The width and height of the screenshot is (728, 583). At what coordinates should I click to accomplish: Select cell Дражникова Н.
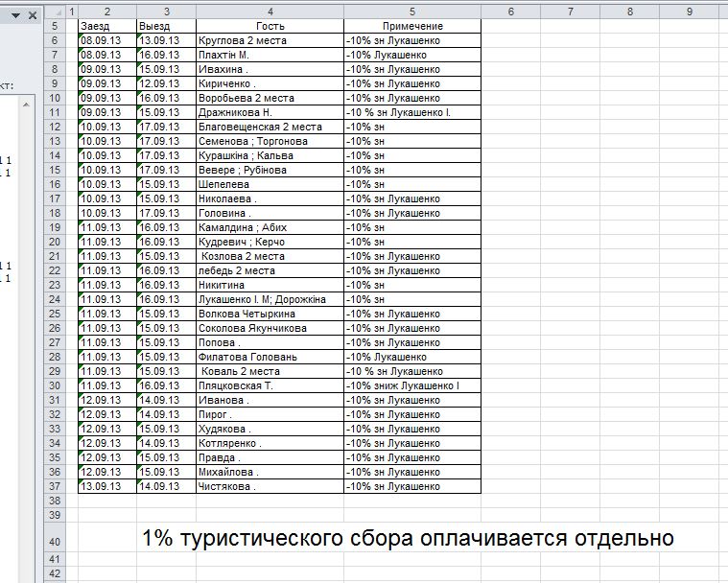point(270,112)
